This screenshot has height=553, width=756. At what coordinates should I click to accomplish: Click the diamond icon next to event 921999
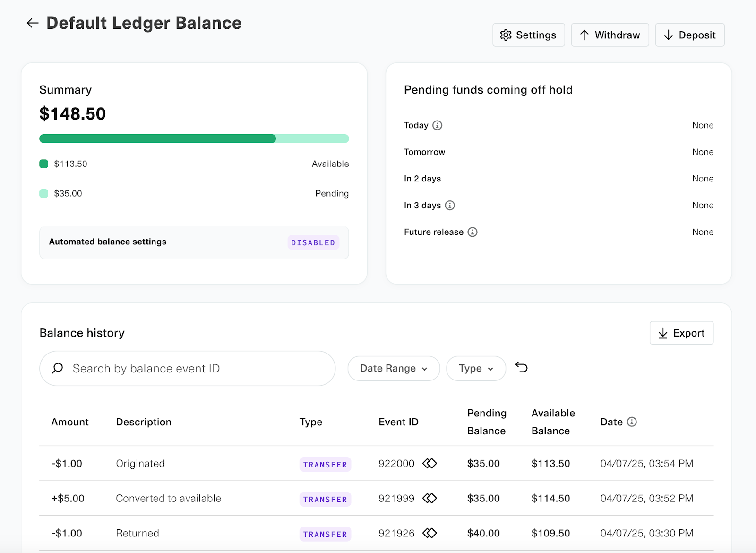(x=430, y=498)
